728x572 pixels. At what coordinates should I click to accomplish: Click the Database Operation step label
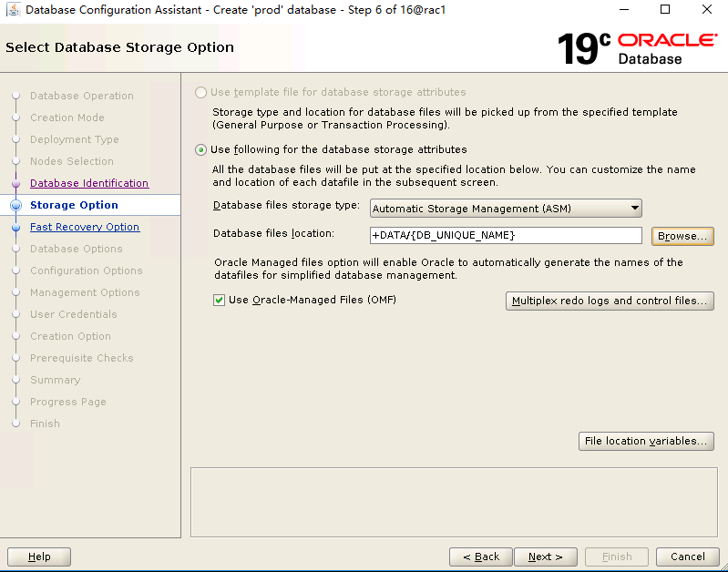tap(82, 96)
